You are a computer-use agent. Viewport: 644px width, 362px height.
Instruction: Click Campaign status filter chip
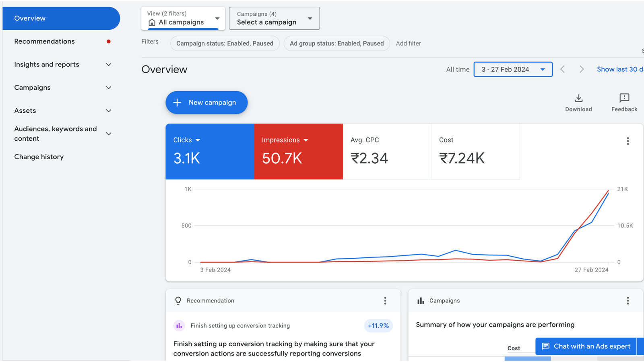point(225,43)
